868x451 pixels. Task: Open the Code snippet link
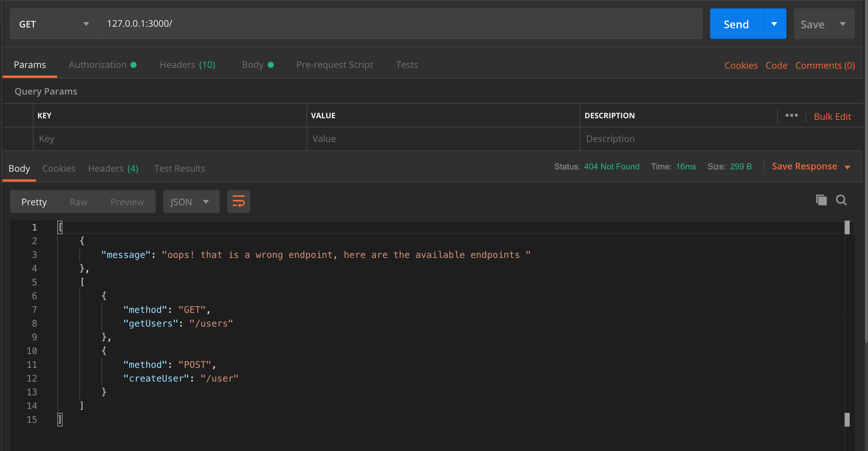click(776, 65)
